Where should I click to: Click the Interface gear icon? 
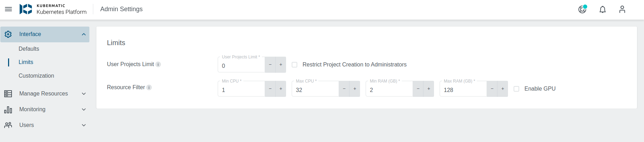pos(8,34)
